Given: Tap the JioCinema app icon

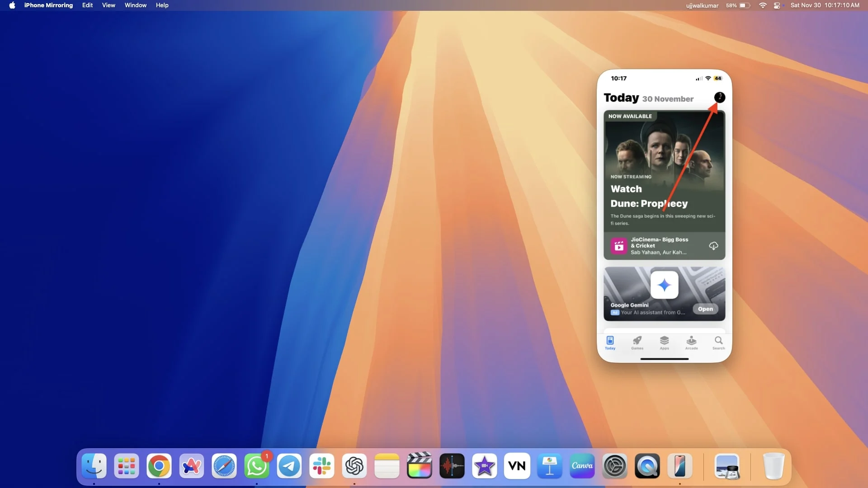Looking at the screenshot, I should point(619,246).
